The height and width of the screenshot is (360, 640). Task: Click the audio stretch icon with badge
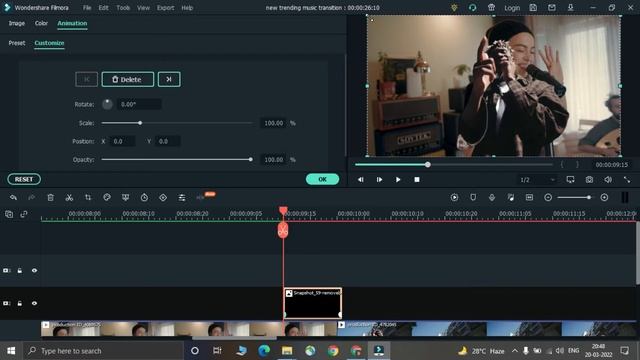coord(201,198)
